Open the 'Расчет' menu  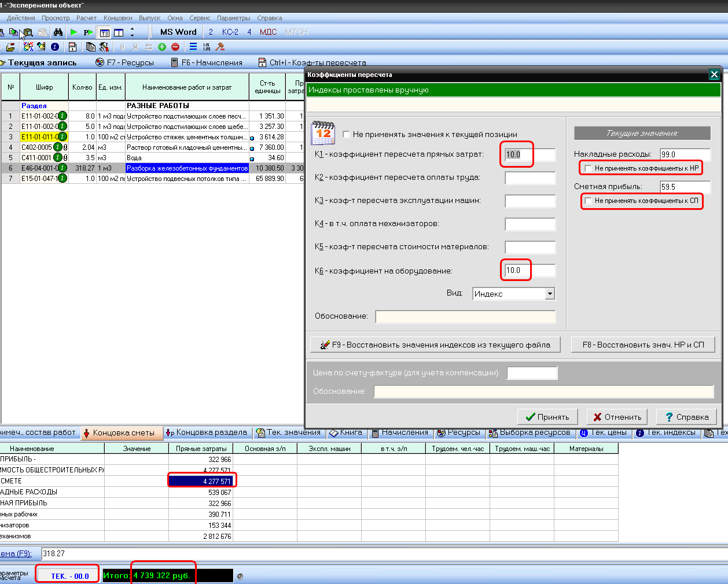[x=86, y=18]
